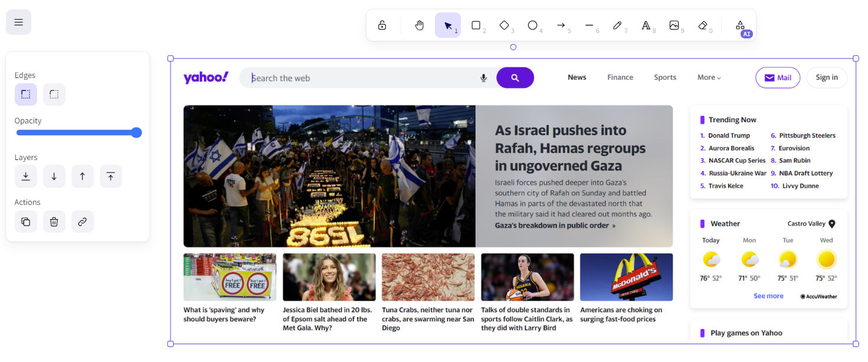Select the Ellipse shape tool

(533, 25)
